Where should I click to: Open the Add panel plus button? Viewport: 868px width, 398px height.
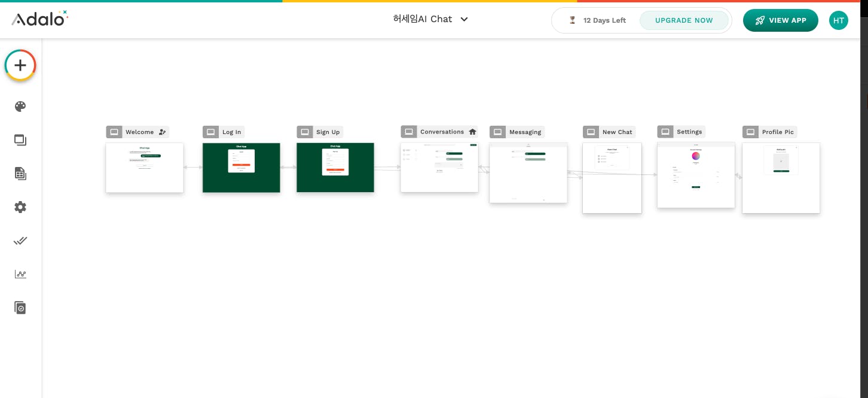(x=20, y=65)
